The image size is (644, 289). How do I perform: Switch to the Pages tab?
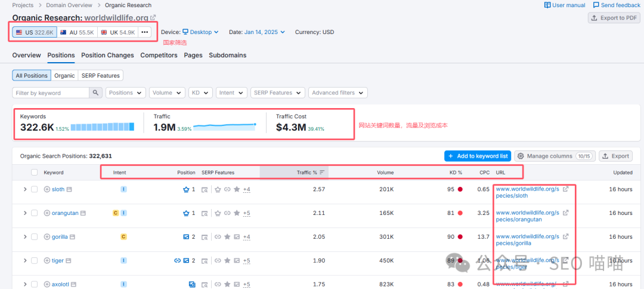[193, 55]
